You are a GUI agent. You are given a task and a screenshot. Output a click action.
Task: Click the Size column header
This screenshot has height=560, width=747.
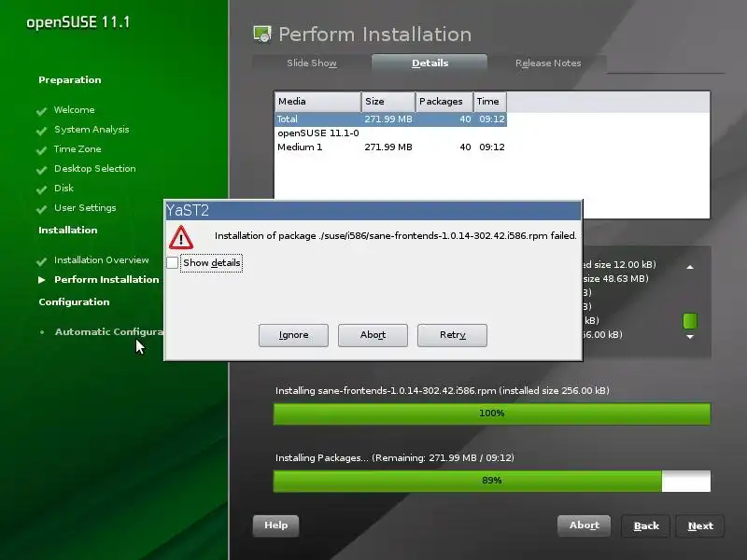[x=388, y=102]
